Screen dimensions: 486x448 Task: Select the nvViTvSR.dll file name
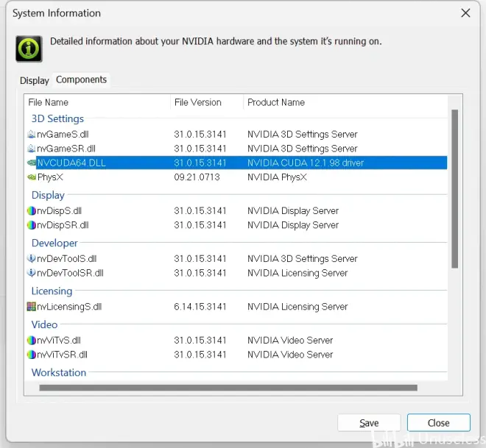click(x=62, y=355)
